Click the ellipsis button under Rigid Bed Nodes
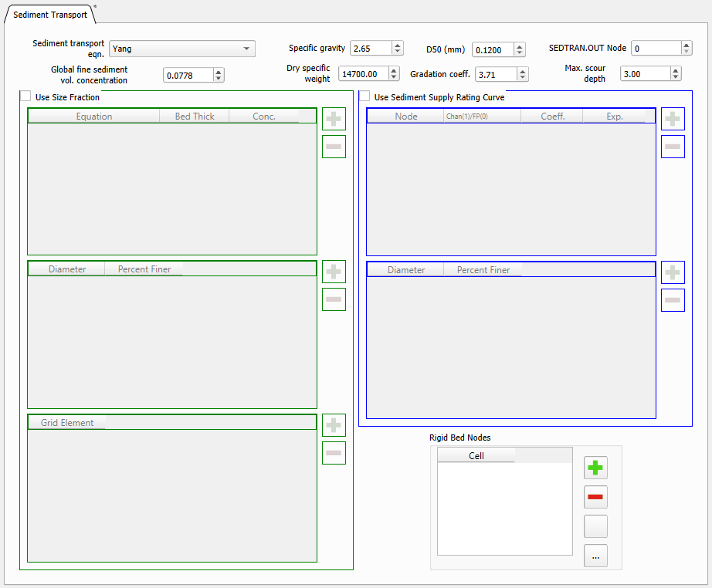 tap(595, 556)
